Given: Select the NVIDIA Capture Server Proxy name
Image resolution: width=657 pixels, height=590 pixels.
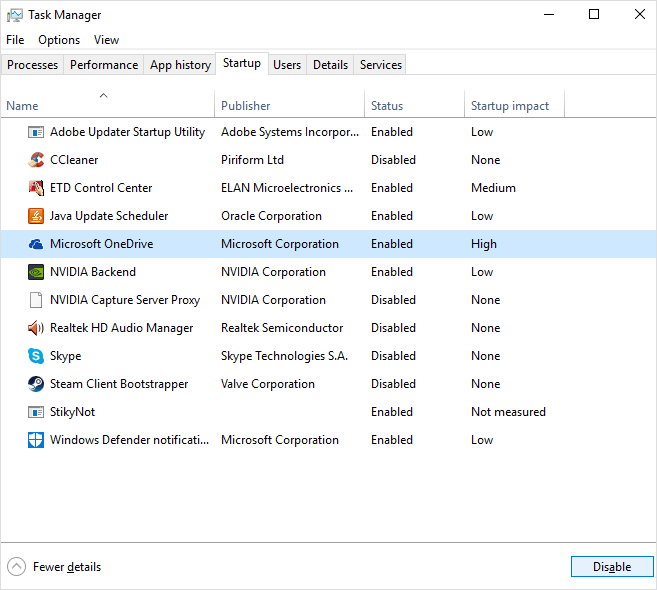Looking at the screenshot, I should tap(125, 300).
